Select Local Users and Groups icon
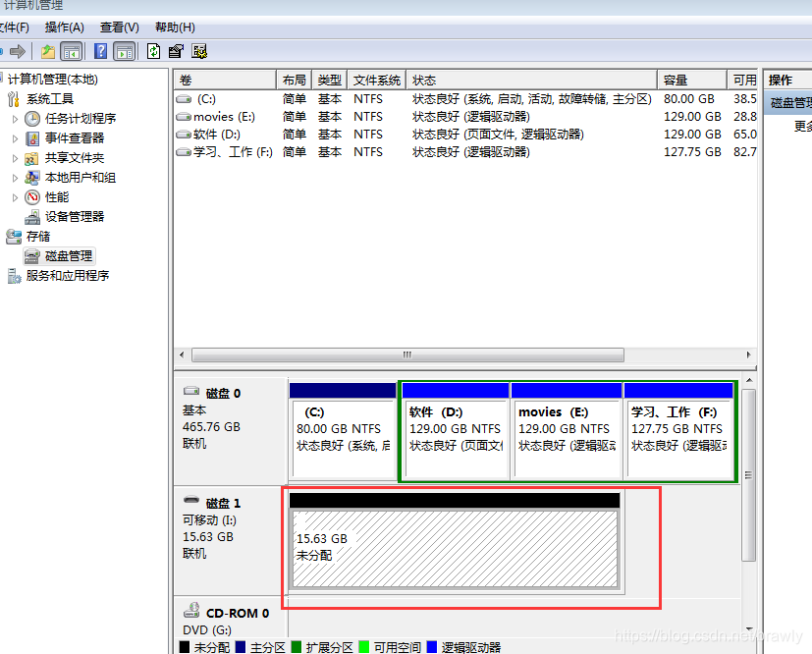 (31, 178)
